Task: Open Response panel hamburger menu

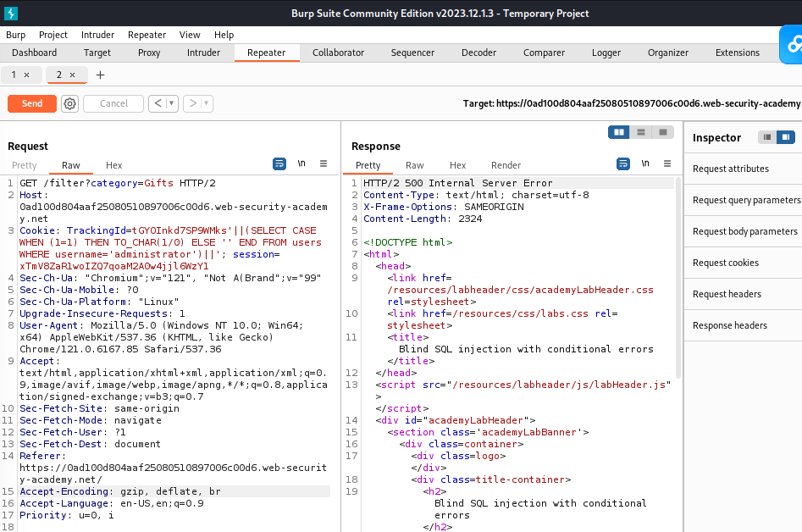Action: [x=667, y=163]
